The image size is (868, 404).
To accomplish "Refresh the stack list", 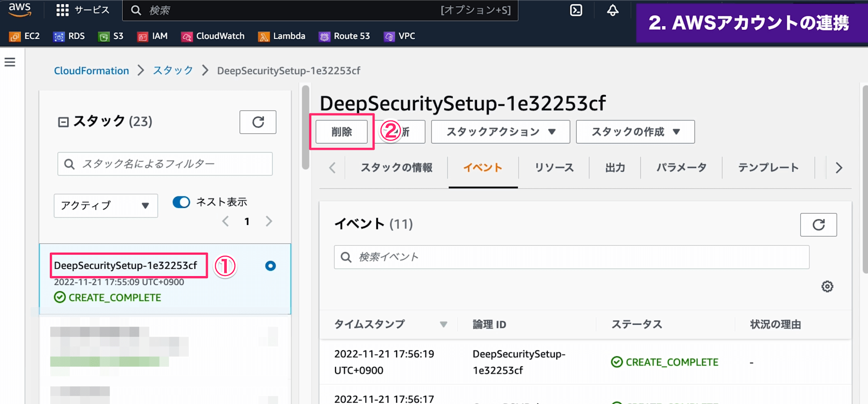I will (258, 122).
